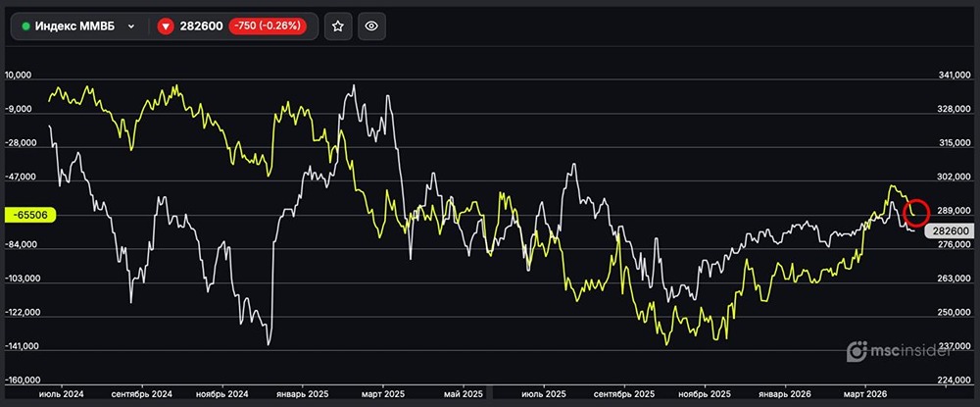Screen dimensions: 980x407
Task: Click the 282600 current price axis tag
Action: click(x=951, y=230)
